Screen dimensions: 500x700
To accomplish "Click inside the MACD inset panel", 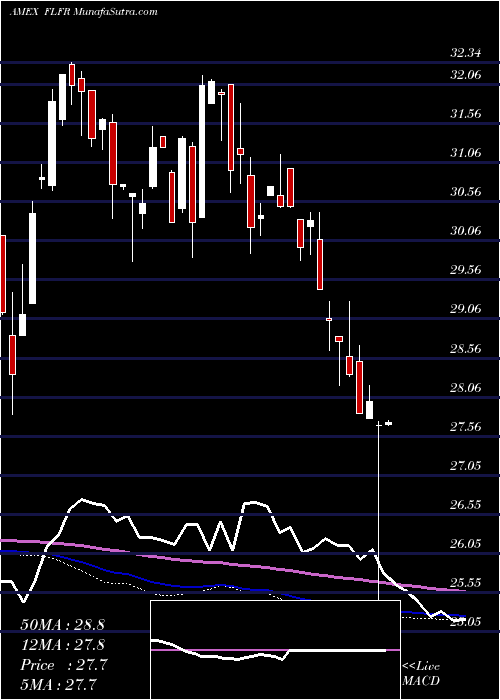I will tap(275, 650).
